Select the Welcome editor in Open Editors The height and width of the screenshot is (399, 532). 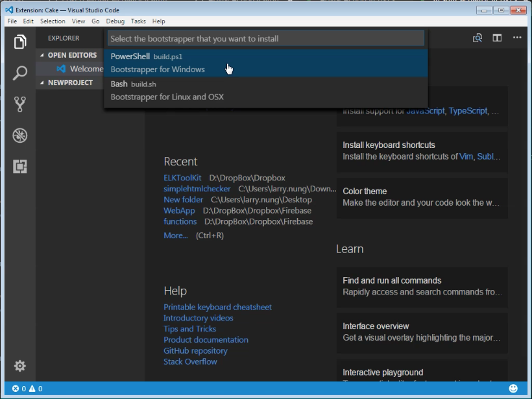[x=69, y=69]
